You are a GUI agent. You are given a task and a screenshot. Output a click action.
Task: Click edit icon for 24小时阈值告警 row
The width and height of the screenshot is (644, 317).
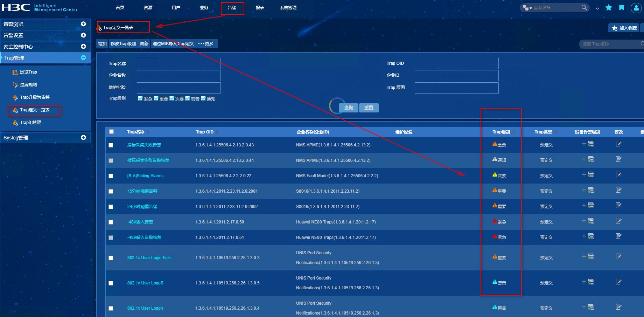tap(618, 205)
